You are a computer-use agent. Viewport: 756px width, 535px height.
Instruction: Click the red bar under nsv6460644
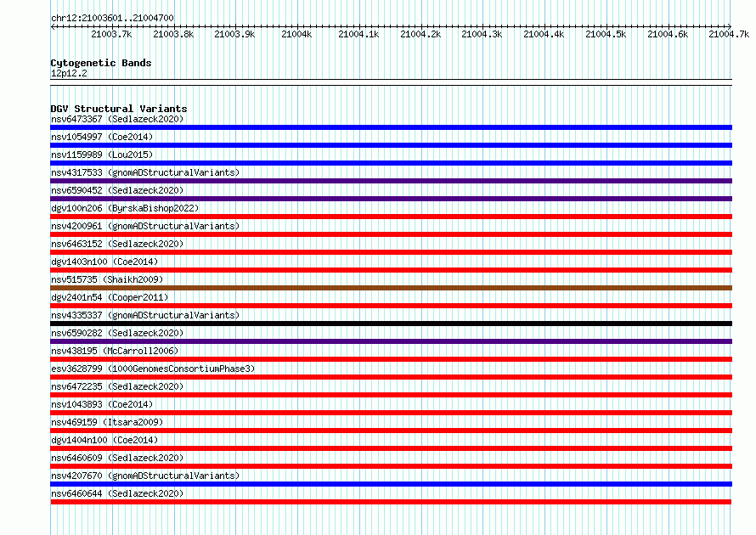[391, 502]
